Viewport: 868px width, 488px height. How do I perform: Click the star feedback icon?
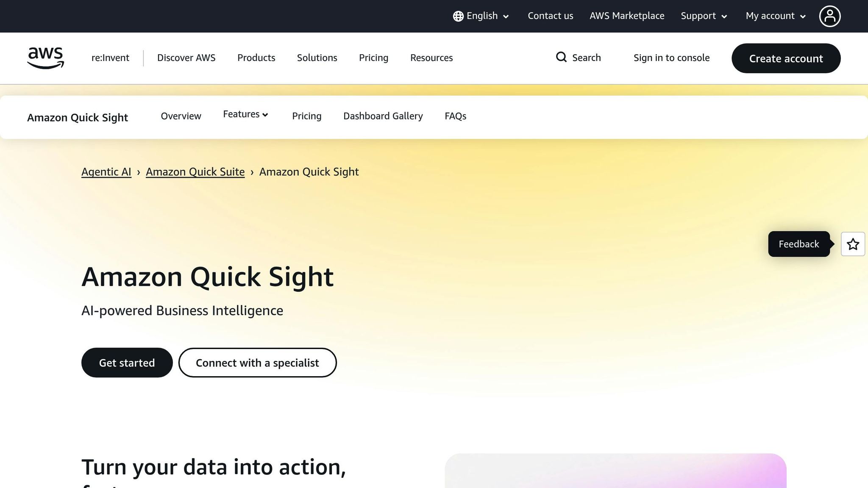click(853, 244)
